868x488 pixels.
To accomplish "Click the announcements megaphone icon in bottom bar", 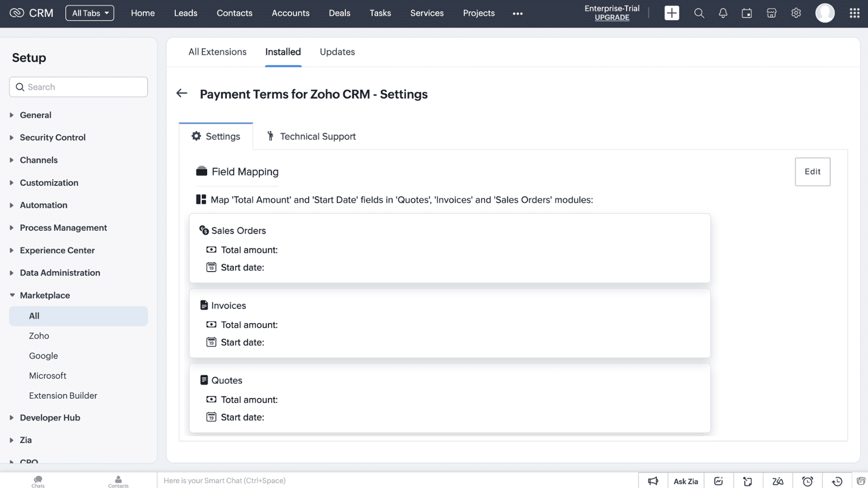I will click(653, 481).
